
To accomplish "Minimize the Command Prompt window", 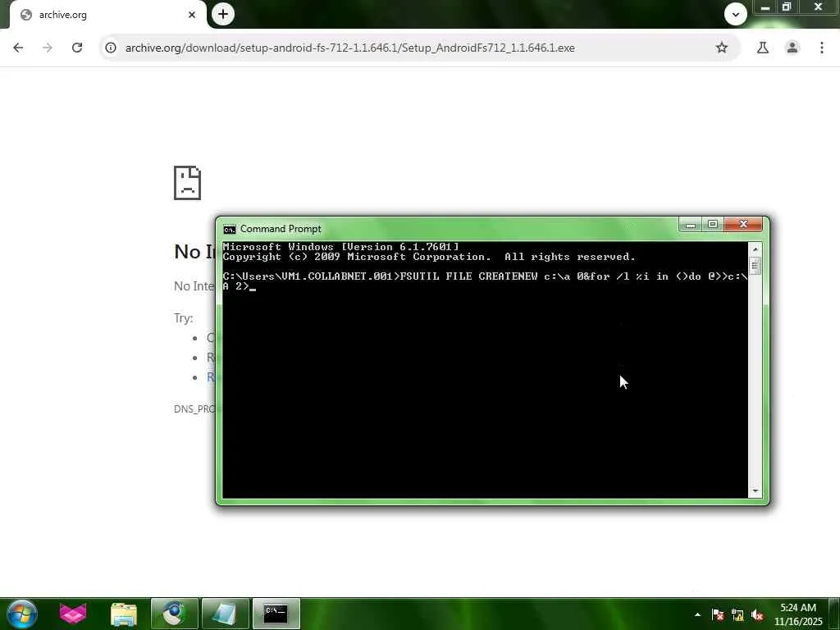I will [x=691, y=225].
